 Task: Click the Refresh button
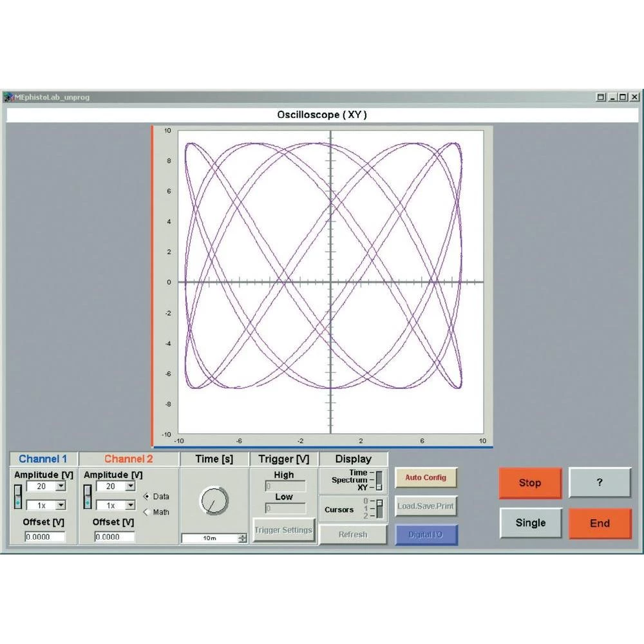pyautogui.click(x=353, y=535)
